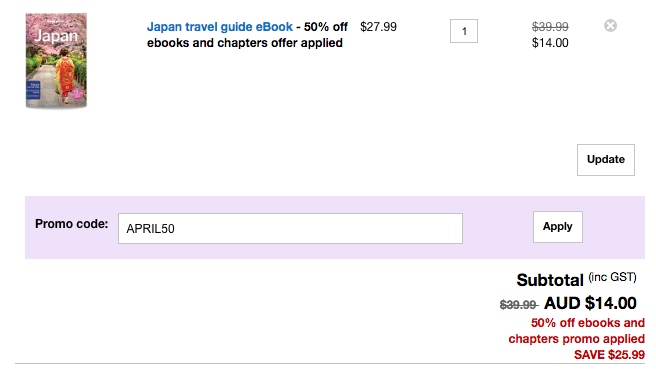Remove the Japan eBook with the X icon

click(x=610, y=26)
